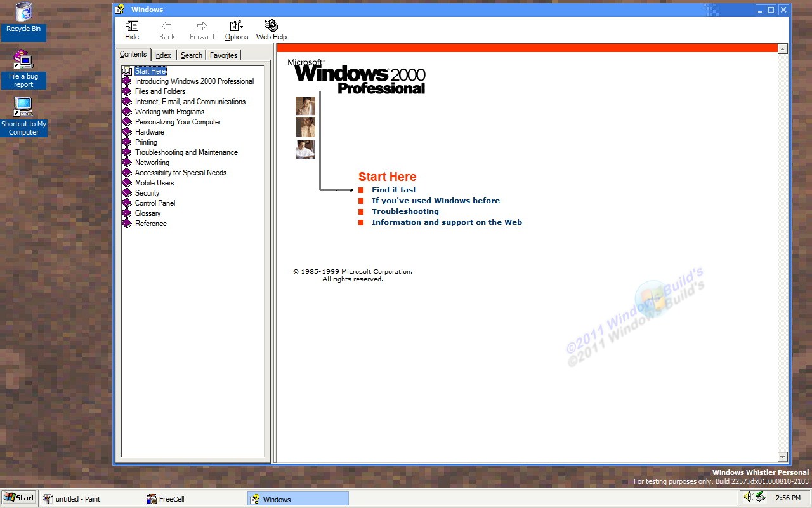This screenshot has width=812, height=508.
Task: Click scrollbar down arrow in help pane
Action: 782,457
